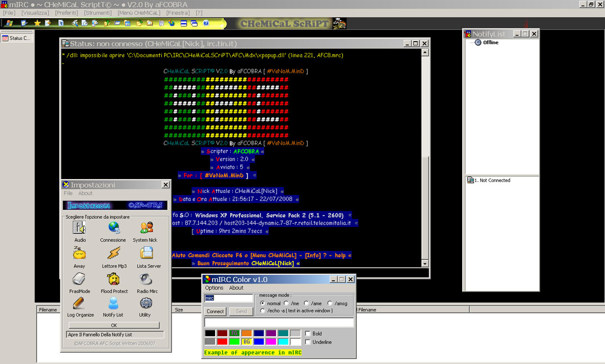Select the /me message mode
Viewport: 605px width, 364px height.
(x=286, y=303)
